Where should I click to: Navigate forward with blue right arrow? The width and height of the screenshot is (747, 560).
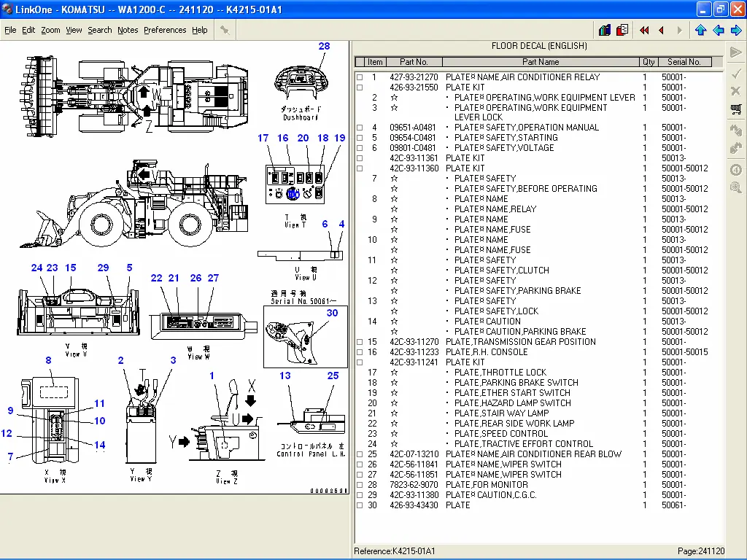[736, 31]
